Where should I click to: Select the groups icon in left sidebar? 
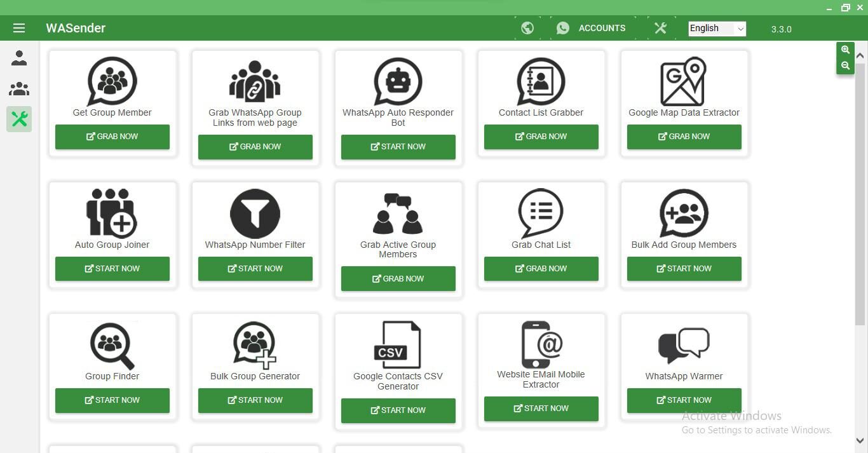click(19, 88)
